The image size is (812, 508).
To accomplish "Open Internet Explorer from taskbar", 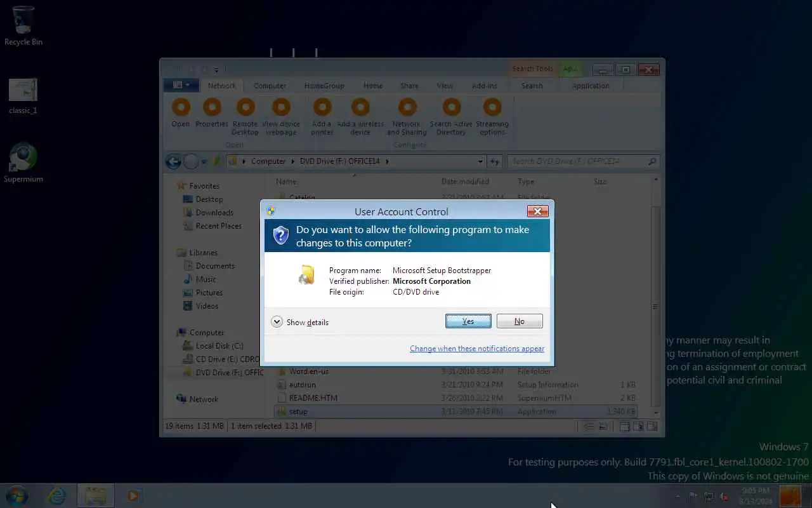I will [x=57, y=495].
